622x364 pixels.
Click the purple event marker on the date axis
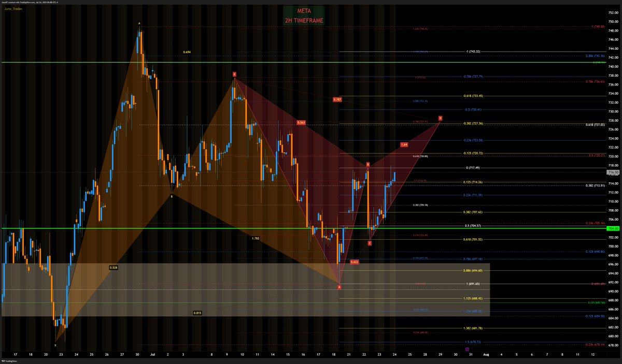coord(468,350)
